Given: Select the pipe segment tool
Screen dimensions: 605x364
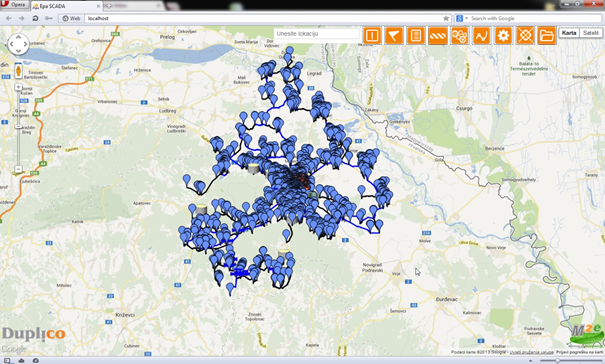Looking at the screenshot, I should [438, 36].
